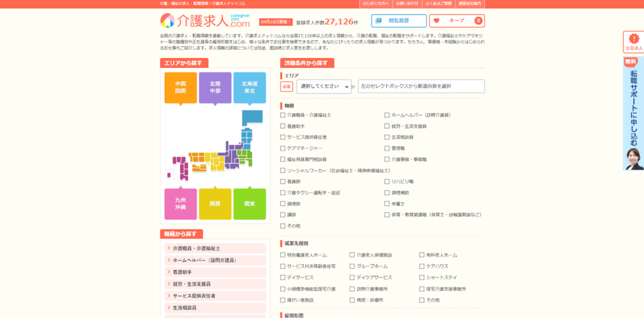This screenshot has width=644, height=318.
Task: Open はじめての方へ in top menu
Action: (x=376, y=4)
